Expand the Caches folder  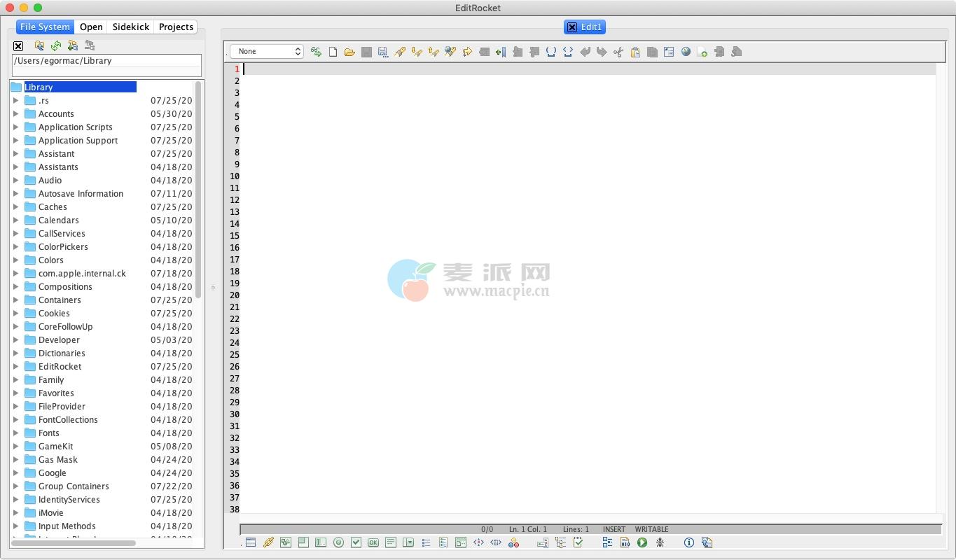[15, 207]
